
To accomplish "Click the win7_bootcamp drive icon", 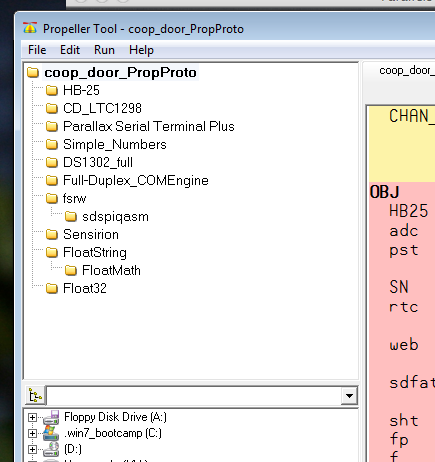I will point(51,433).
